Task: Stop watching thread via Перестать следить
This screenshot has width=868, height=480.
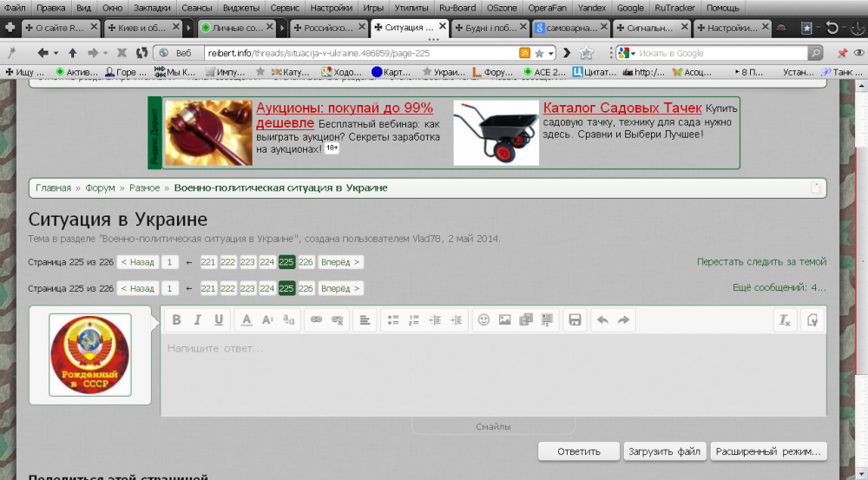Action: (x=761, y=261)
